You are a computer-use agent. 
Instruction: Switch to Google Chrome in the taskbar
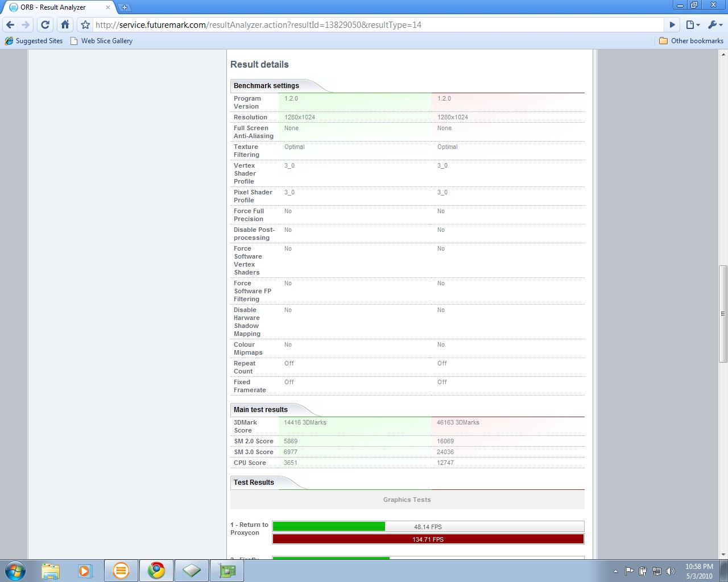(x=156, y=571)
